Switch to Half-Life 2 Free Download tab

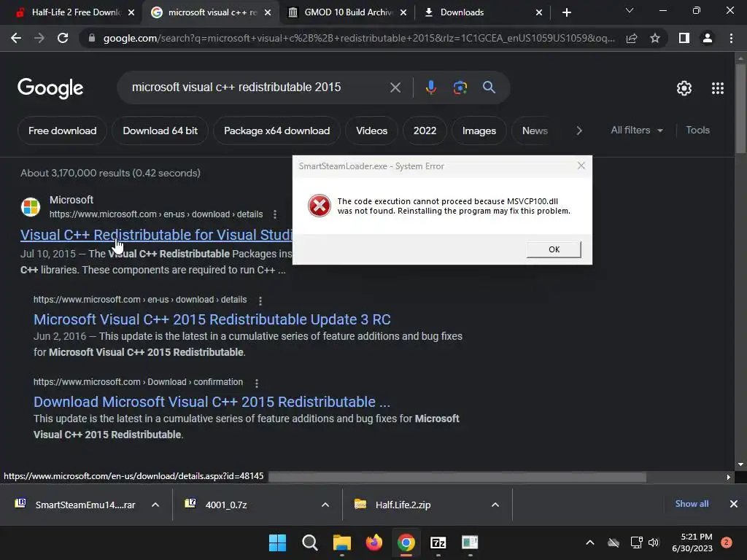tap(71, 12)
